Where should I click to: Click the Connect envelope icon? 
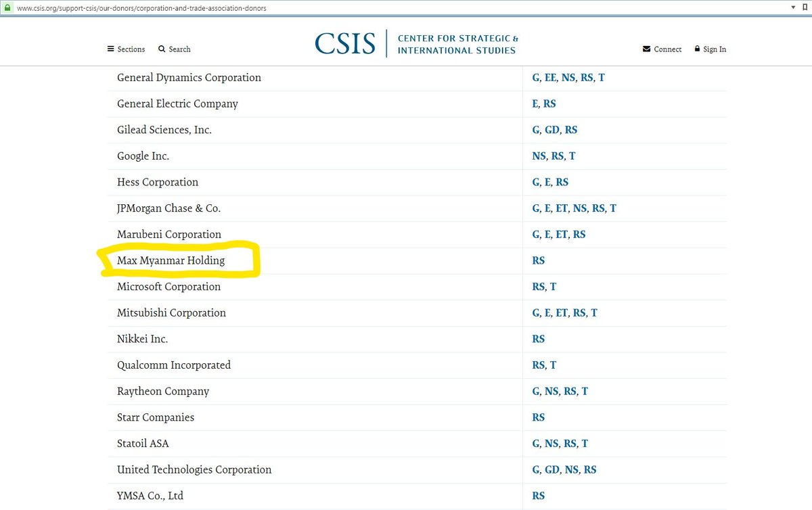[647, 49]
